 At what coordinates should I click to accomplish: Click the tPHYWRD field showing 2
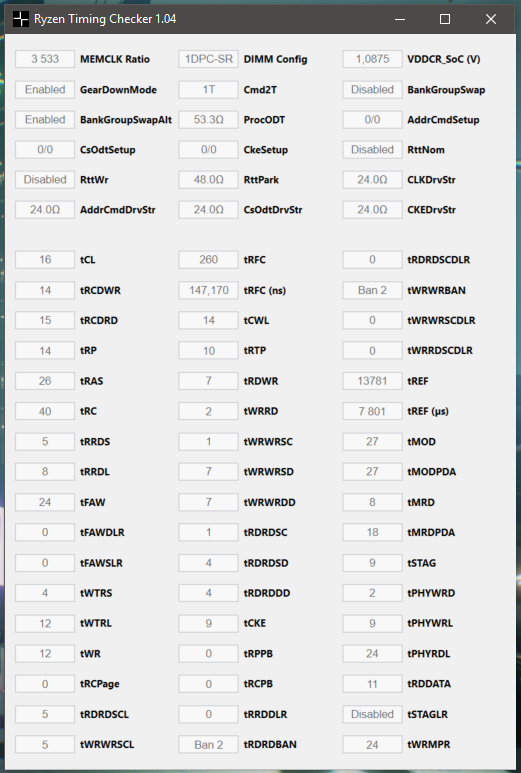(372, 593)
